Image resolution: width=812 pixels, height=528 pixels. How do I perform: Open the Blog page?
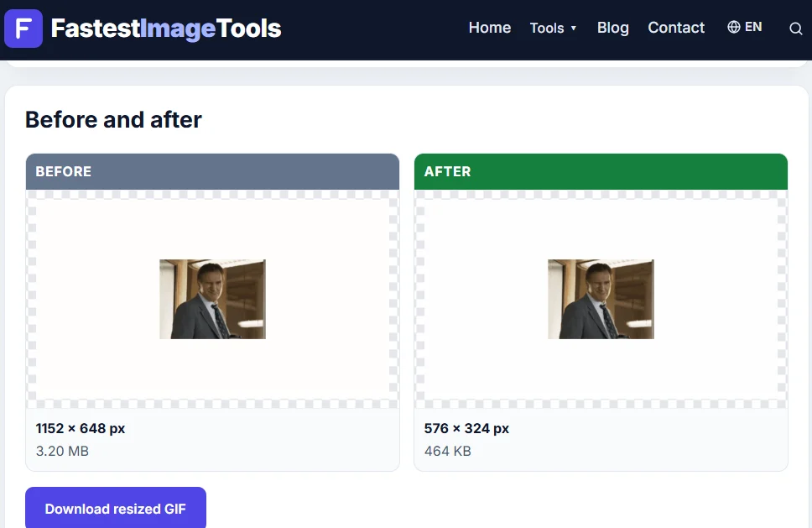612,28
